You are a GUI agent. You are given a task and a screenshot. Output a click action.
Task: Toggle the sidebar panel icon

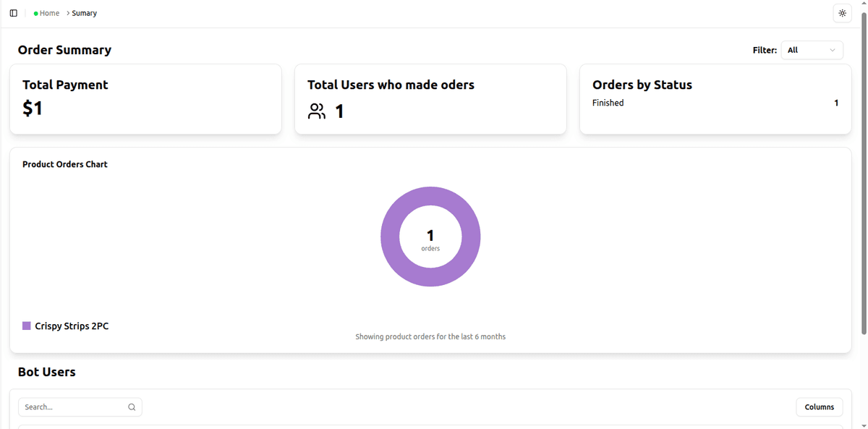pos(14,12)
